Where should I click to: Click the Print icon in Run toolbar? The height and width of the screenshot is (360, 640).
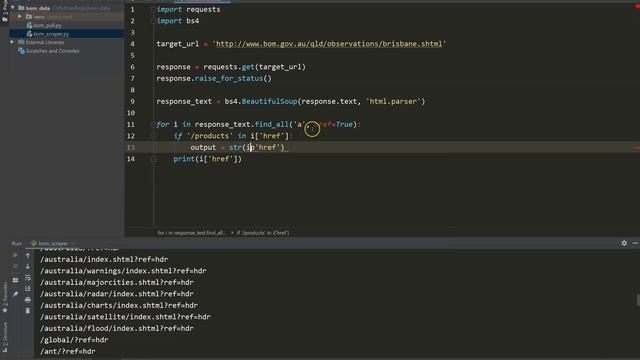[28, 300]
